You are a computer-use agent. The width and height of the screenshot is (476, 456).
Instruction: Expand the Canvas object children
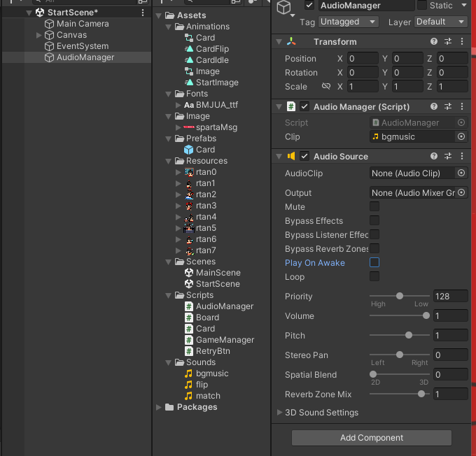tap(39, 35)
